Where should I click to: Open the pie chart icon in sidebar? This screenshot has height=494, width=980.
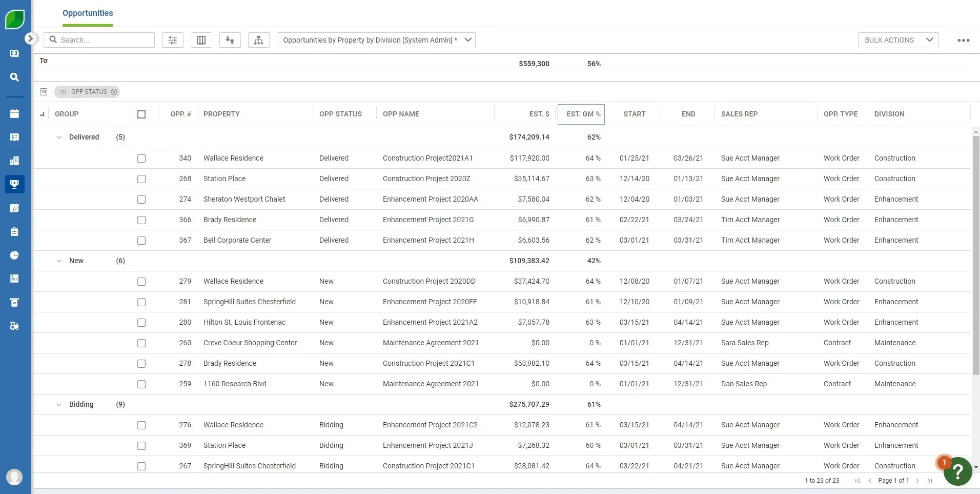click(x=14, y=255)
